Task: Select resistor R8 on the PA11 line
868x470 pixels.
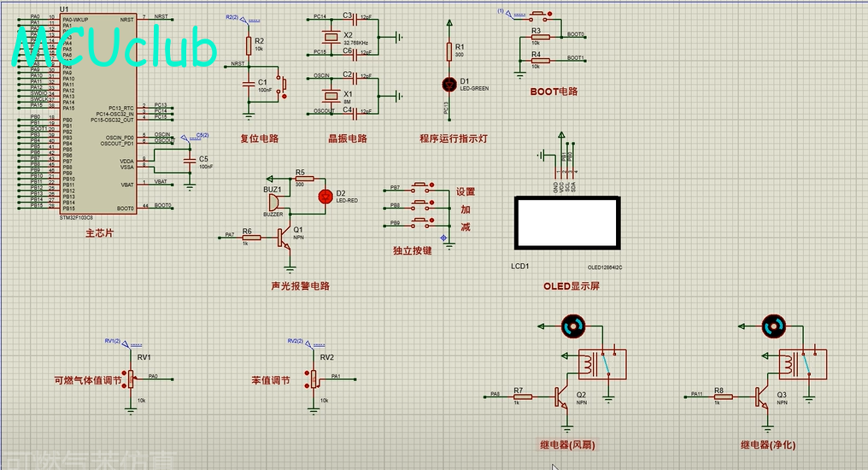Action: coord(723,397)
